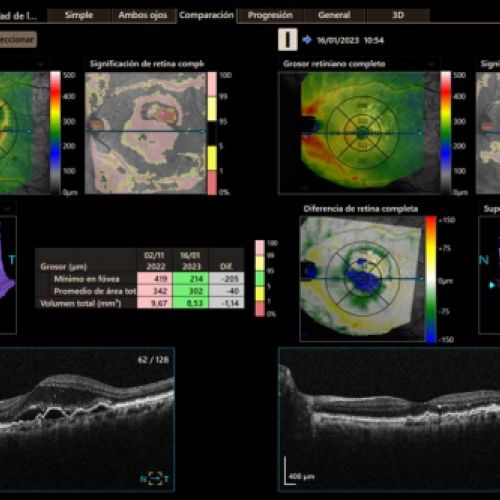500x500 pixels.
Task: Open the Diferencia de retina completa map
Action: 362,279
